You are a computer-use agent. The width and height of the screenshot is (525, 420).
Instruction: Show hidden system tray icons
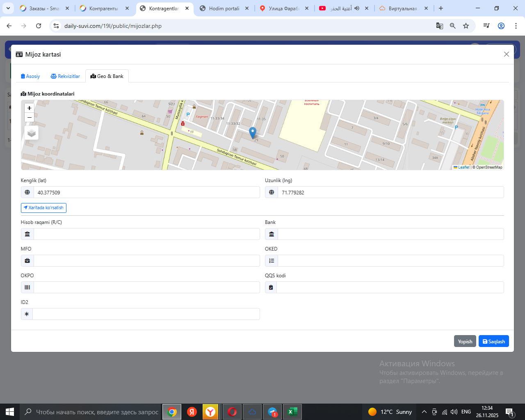[x=424, y=412]
